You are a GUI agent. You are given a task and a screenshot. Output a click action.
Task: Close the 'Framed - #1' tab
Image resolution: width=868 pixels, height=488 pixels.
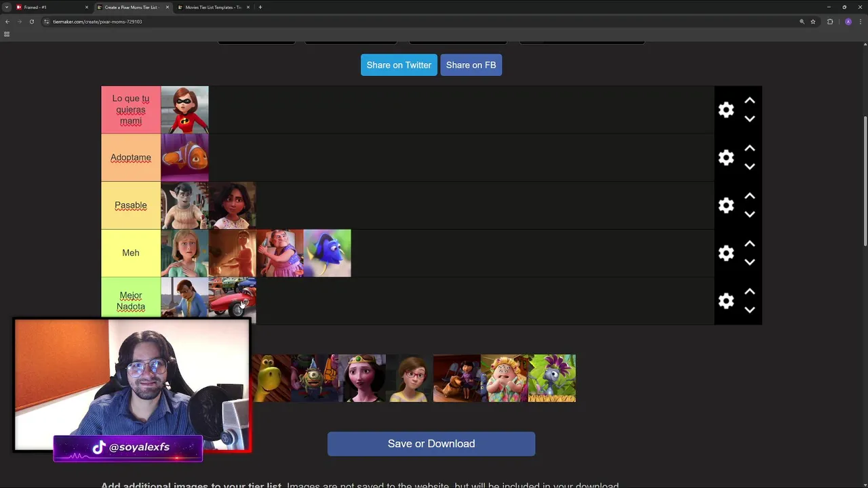tap(87, 7)
